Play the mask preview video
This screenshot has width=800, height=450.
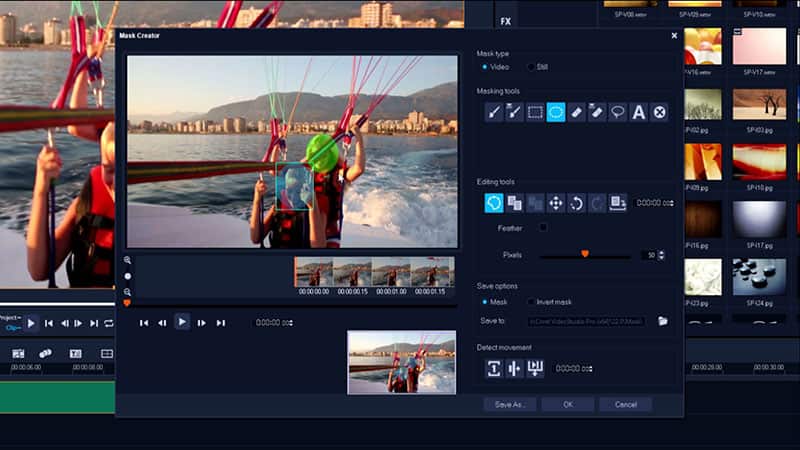[182, 322]
